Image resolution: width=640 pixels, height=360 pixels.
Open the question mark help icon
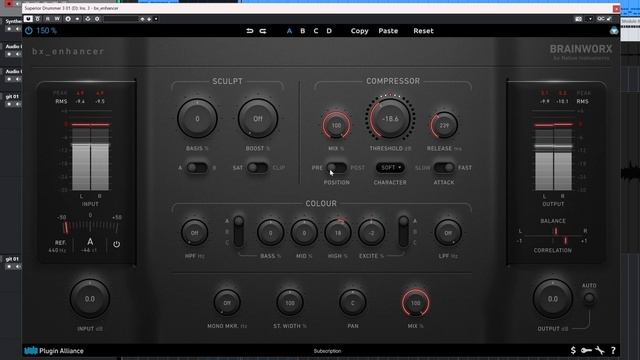click(x=613, y=350)
